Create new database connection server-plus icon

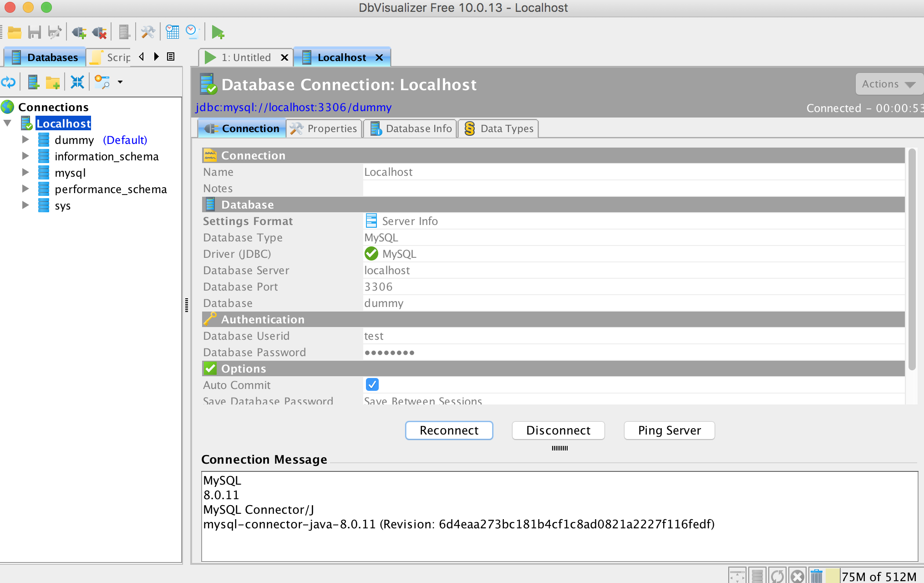33,82
